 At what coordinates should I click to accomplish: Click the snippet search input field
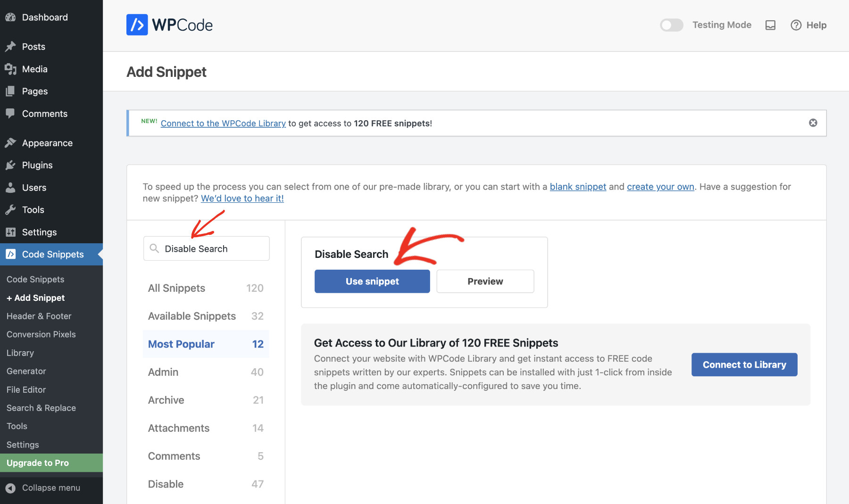coord(206,248)
